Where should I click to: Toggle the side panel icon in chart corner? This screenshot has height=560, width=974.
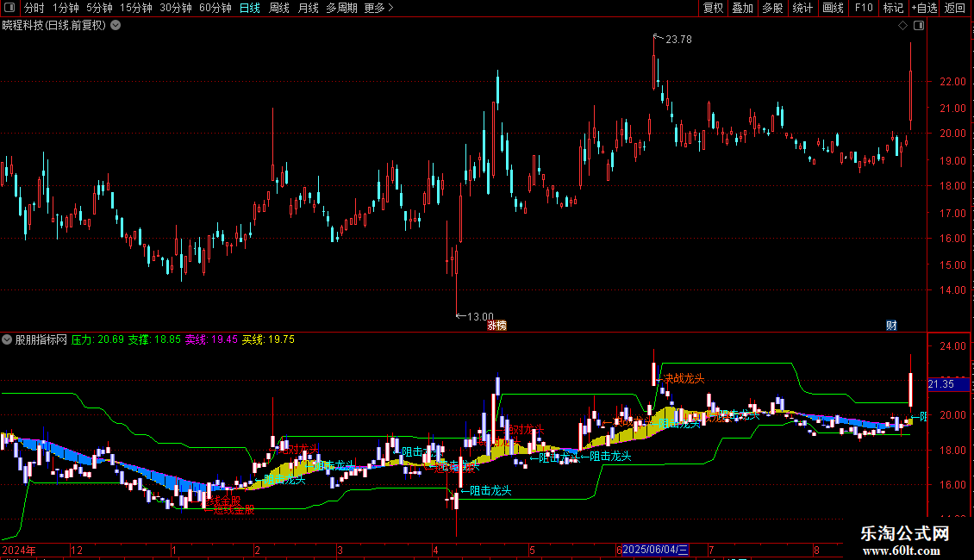(919, 26)
